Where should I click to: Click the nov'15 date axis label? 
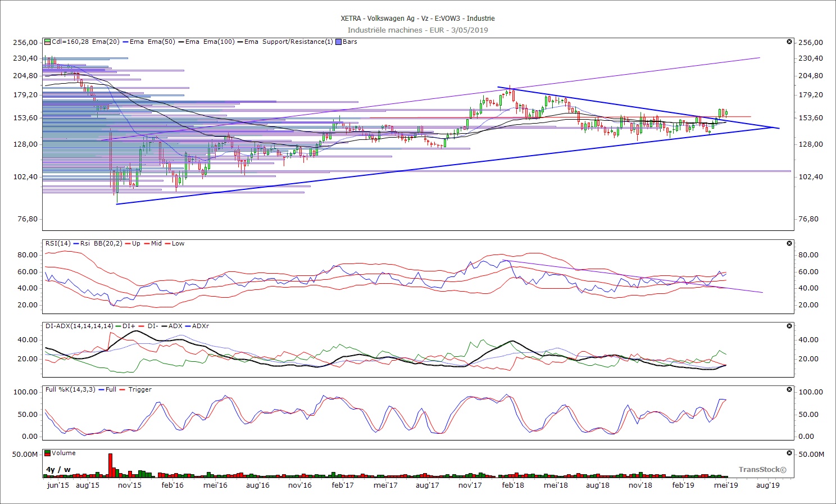pyautogui.click(x=130, y=485)
